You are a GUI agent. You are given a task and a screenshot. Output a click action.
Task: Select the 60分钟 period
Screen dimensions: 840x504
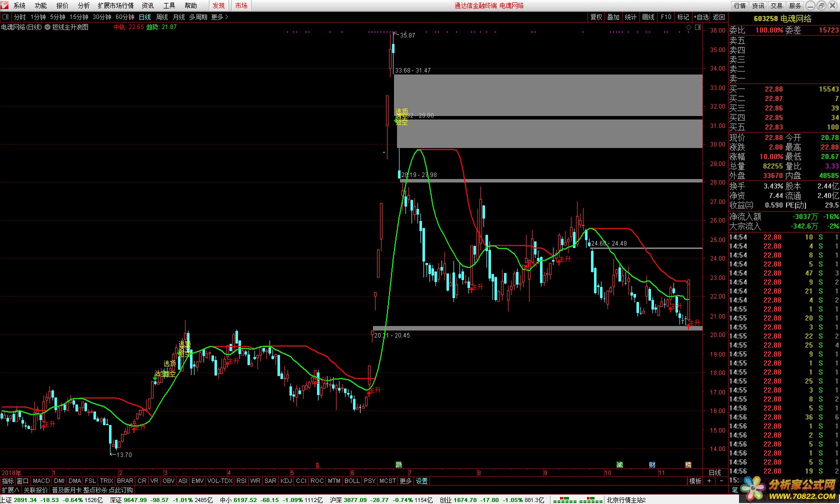tap(124, 17)
